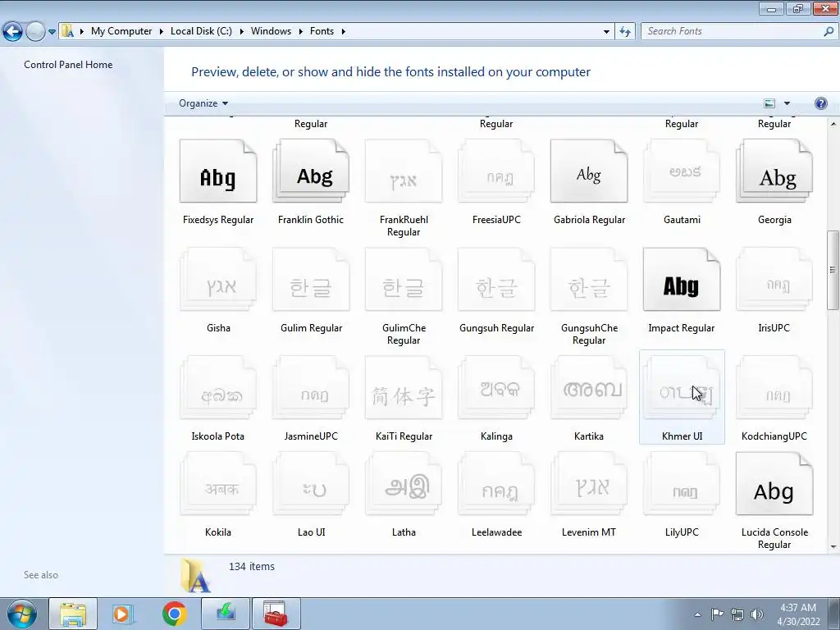Launch Windows Media Player from taskbar

click(123, 614)
